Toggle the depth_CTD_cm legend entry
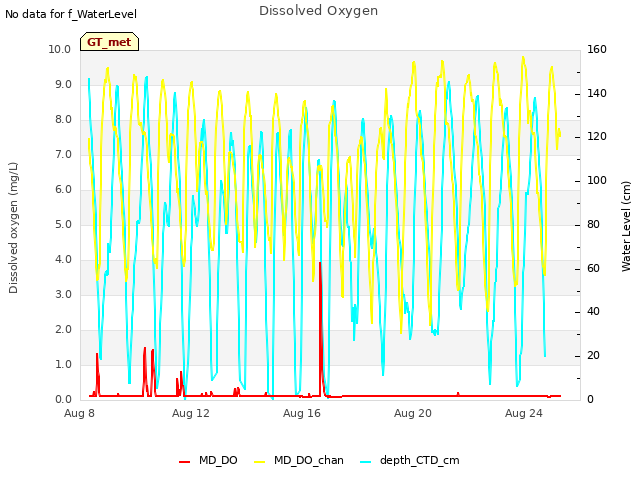 (410, 460)
